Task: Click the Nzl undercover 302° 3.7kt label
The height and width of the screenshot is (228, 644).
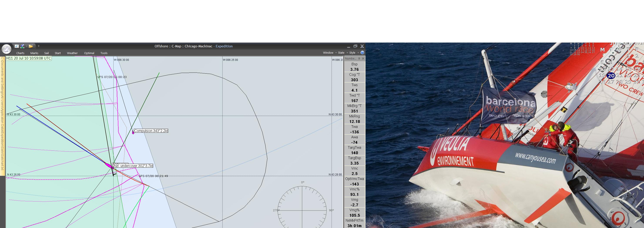Action: click(133, 166)
